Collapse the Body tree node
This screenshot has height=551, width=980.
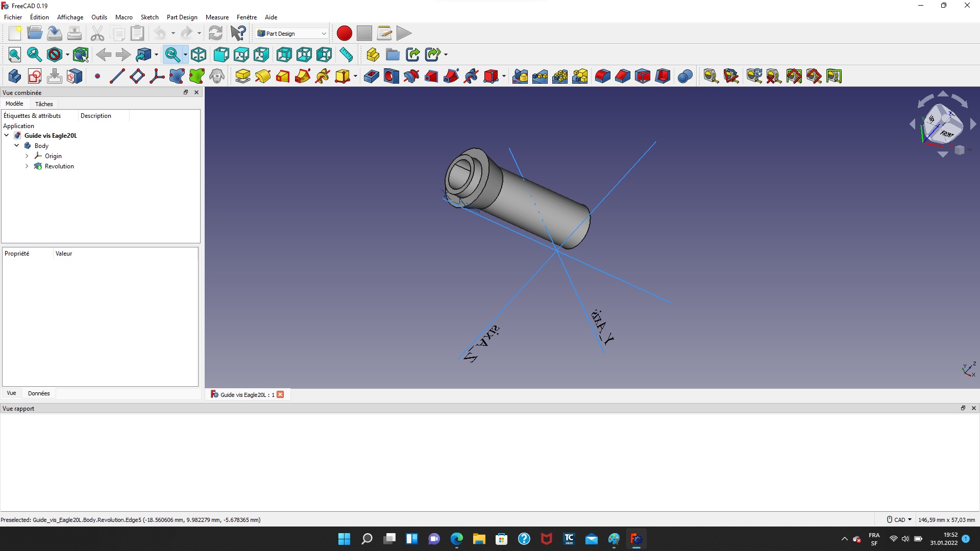tap(17, 146)
